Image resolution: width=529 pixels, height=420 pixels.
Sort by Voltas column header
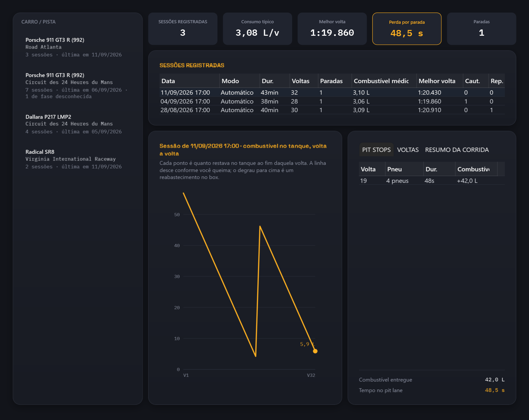point(304,81)
